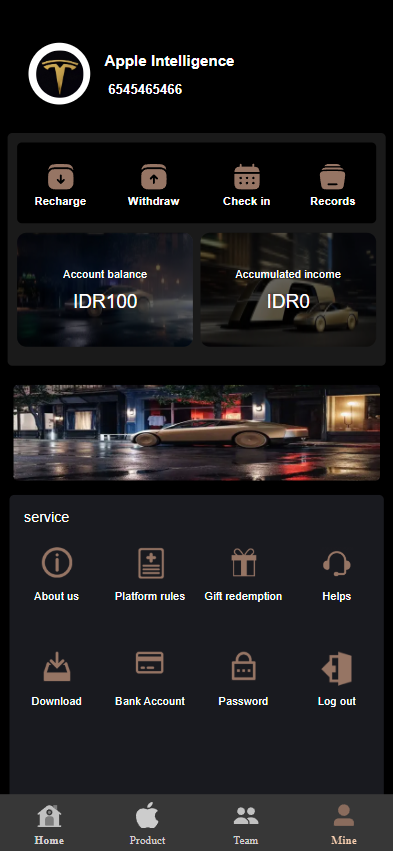Open the Accumulated income IDR0 card

pos(288,290)
